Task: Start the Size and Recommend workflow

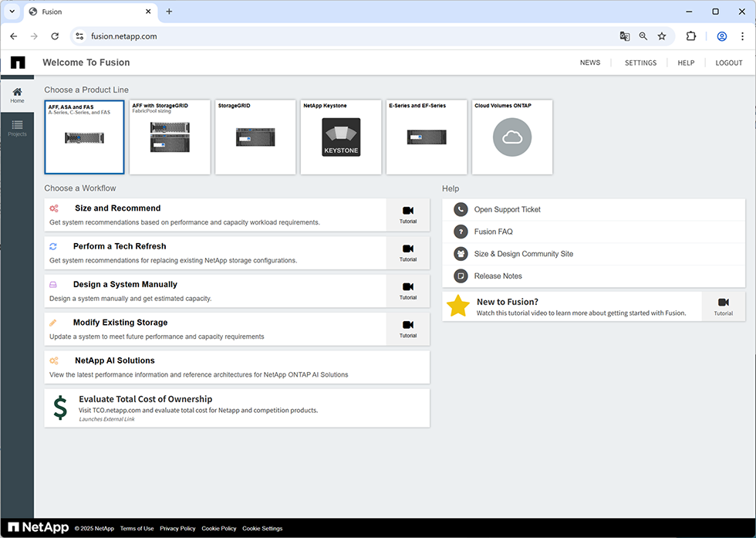Action: pyautogui.click(x=215, y=215)
